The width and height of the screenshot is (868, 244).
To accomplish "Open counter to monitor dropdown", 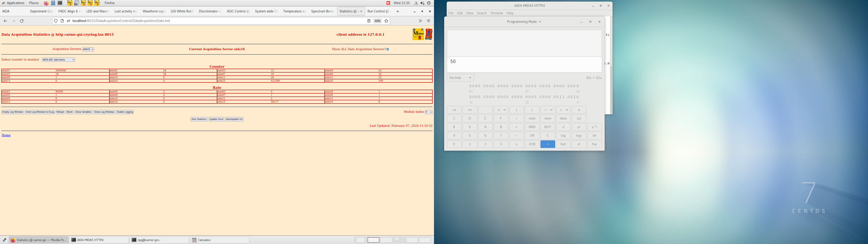I will click(58, 60).
